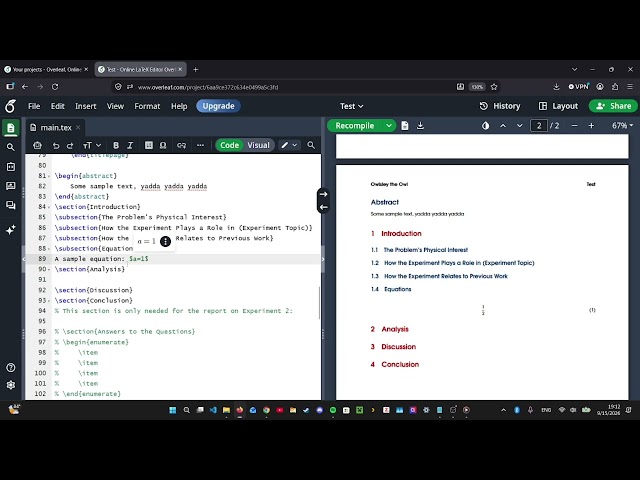Open the review panel sidebar icon
Screen dimensions: 640x480
coord(11,186)
